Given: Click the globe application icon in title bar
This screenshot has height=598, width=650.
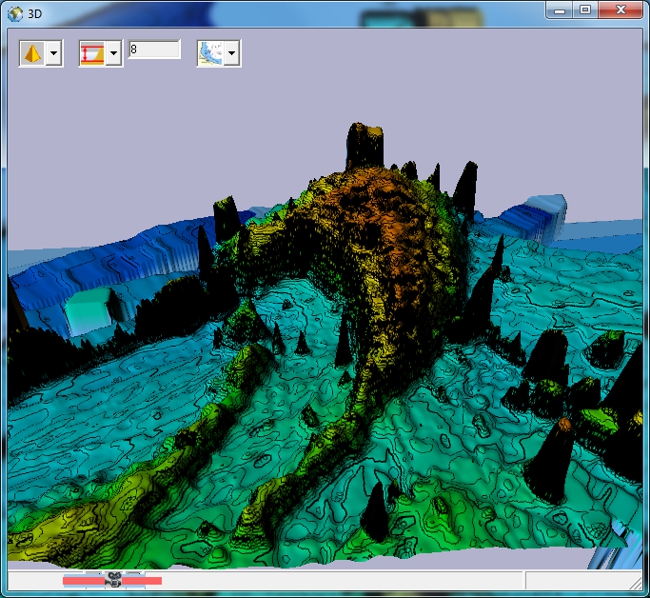Looking at the screenshot, I should [14, 12].
